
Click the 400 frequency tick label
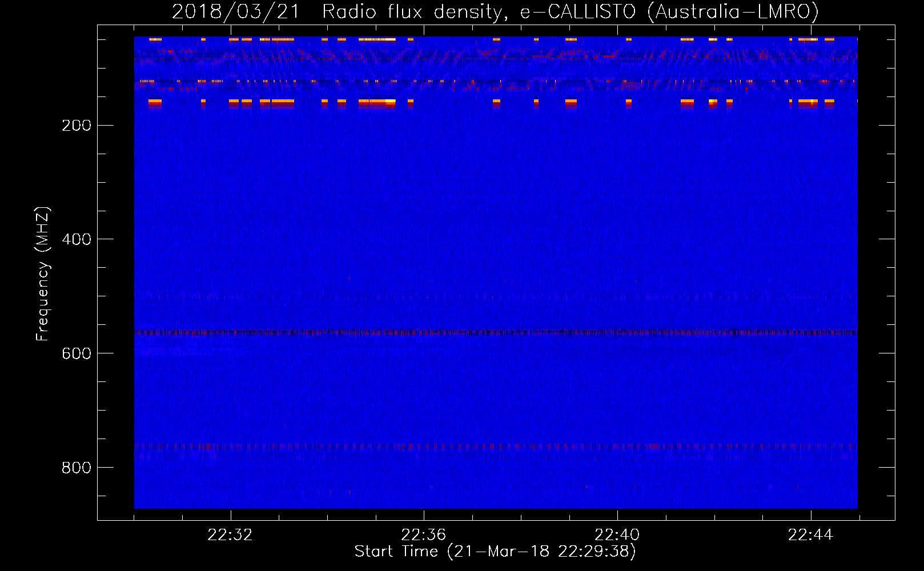point(77,239)
